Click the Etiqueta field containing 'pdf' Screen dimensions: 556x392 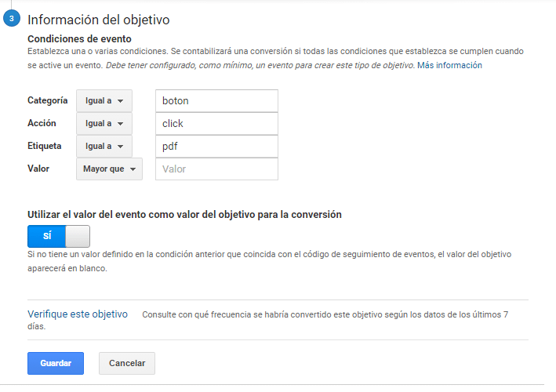coord(216,147)
